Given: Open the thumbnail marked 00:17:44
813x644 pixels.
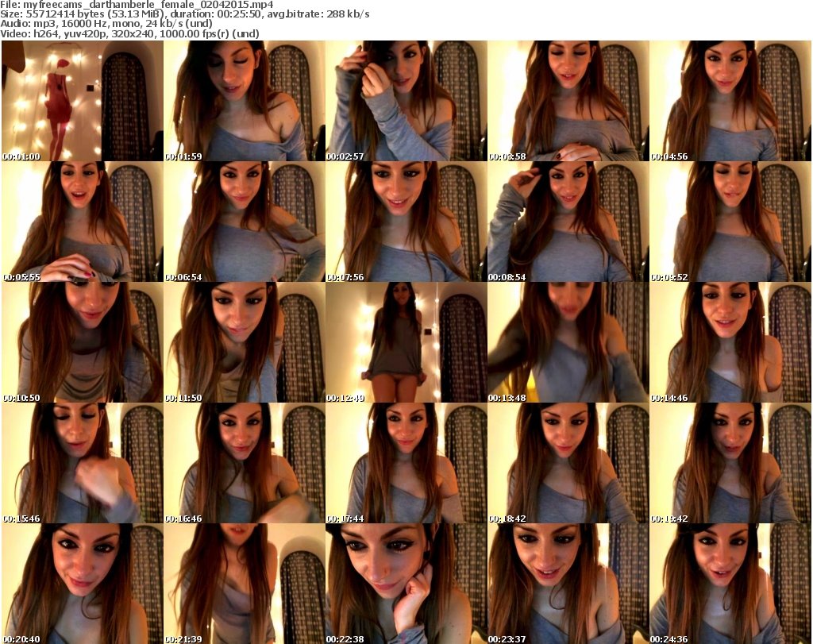Looking at the screenshot, I should click(x=406, y=463).
